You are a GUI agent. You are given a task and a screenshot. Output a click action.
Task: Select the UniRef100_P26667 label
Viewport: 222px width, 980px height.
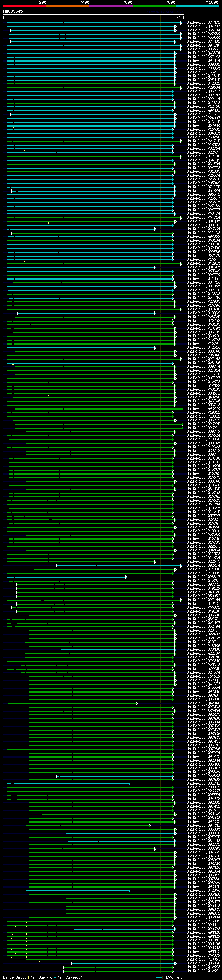click(203, 791)
